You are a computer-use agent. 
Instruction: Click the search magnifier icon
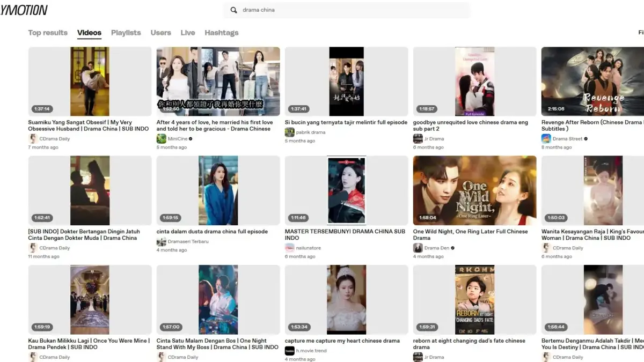[x=234, y=10]
